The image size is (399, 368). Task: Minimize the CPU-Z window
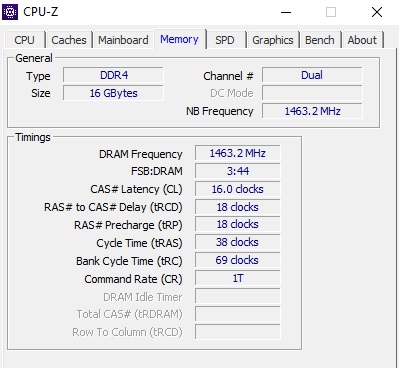pos(286,13)
